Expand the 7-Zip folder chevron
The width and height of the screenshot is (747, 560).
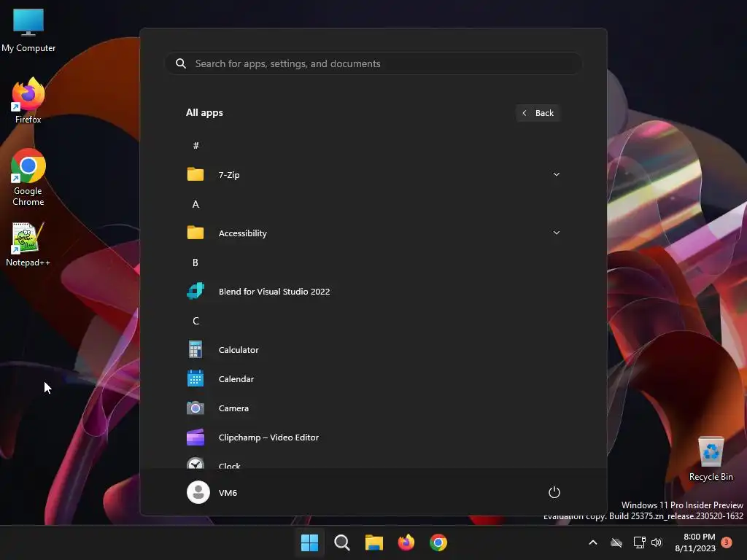click(556, 174)
